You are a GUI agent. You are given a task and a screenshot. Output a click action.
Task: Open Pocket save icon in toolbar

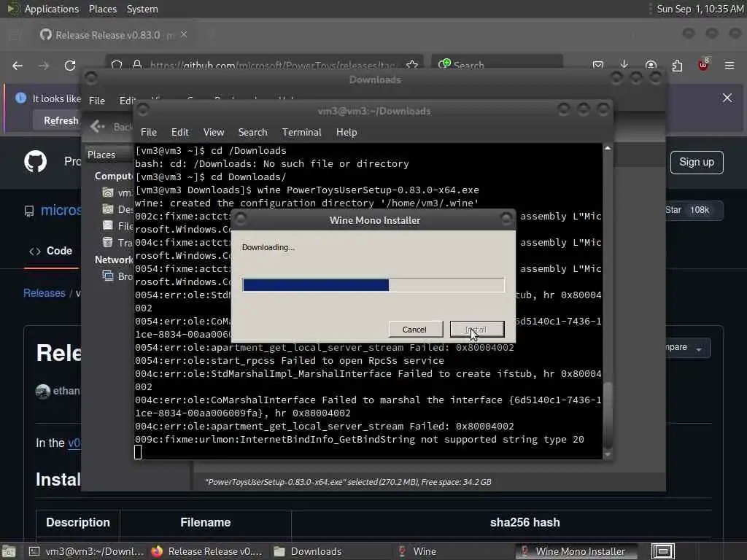[x=598, y=65]
